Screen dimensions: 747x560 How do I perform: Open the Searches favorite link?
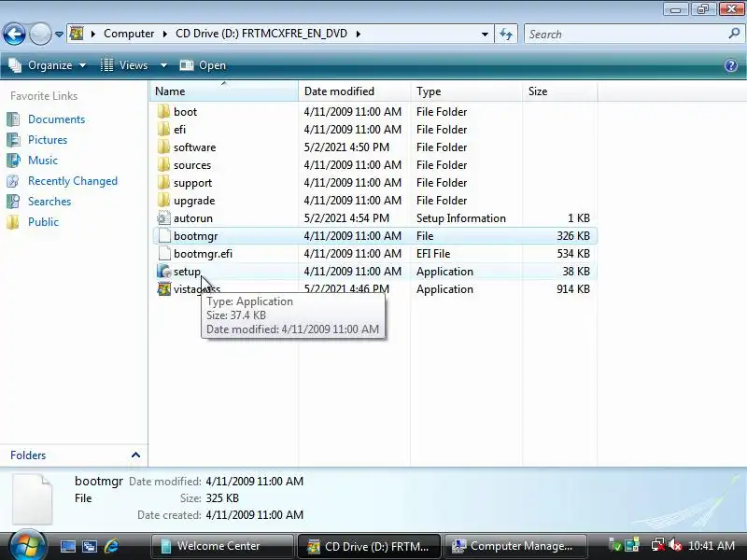tap(49, 202)
